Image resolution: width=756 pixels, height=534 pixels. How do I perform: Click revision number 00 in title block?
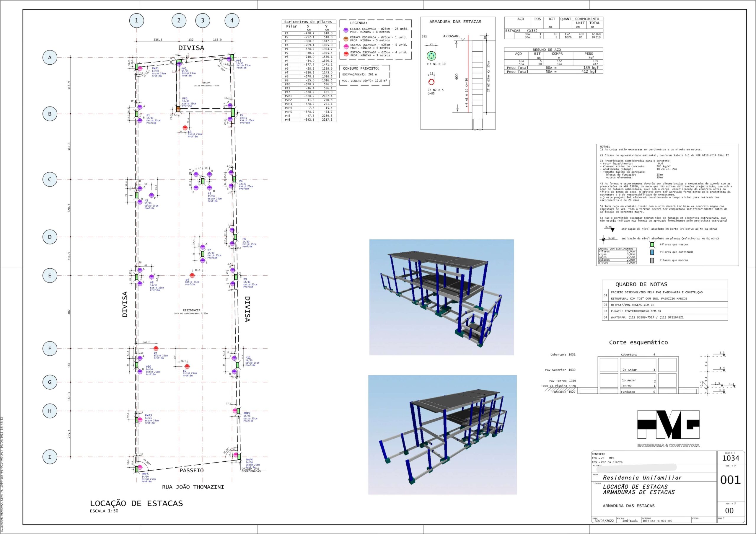click(x=729, y=511)
